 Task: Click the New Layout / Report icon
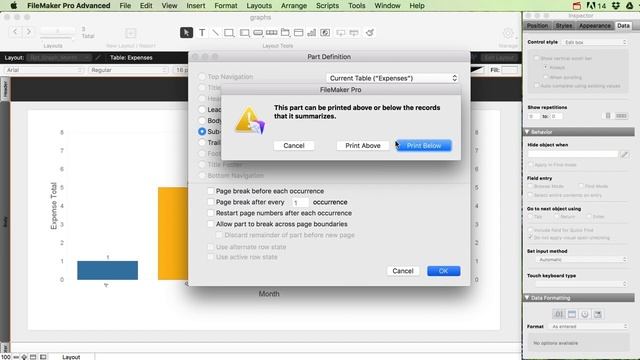point(131,33)
